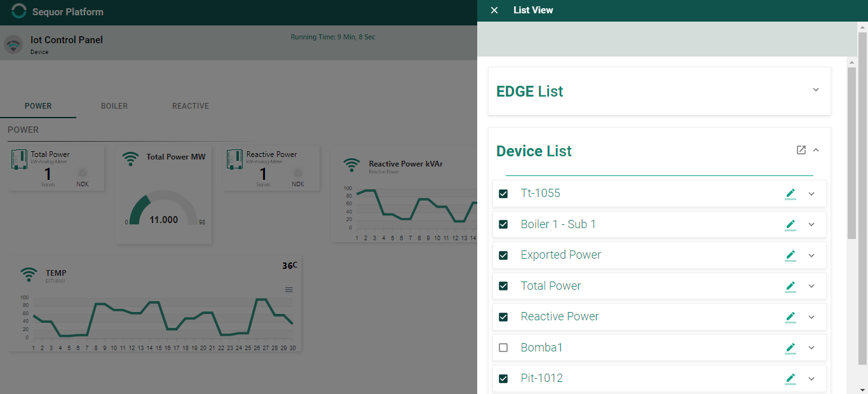Expand the Bomba1 row
Image resolution: width=868 pixels, height=394 pixels.
[811, 348]
